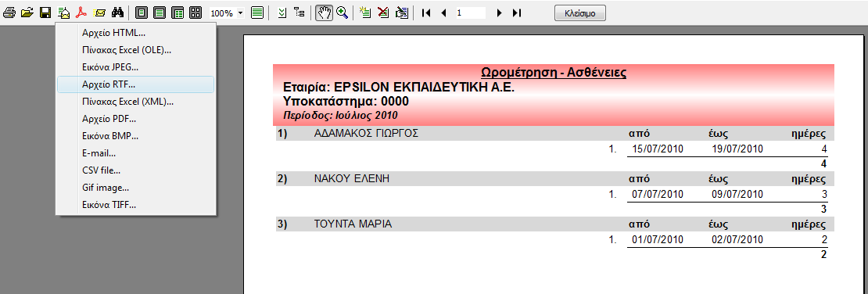Select the Hand pan tool

coord(324,13)
